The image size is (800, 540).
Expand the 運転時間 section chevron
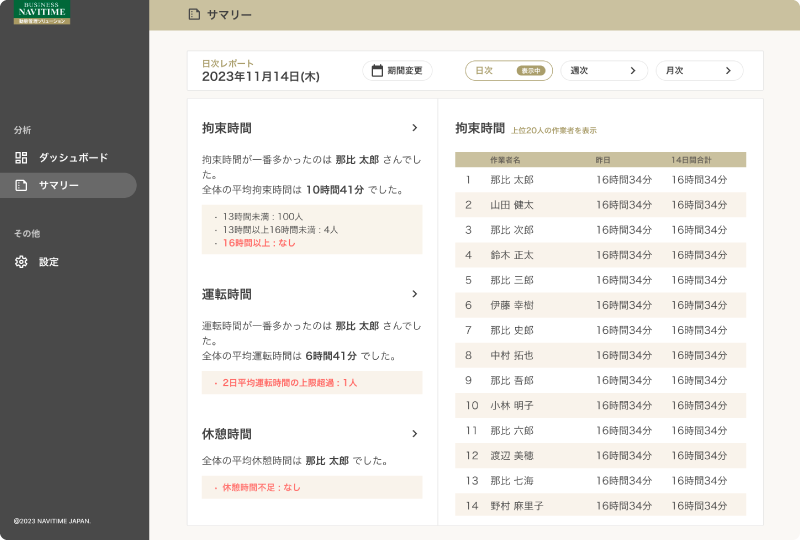(x=415, y=293)
